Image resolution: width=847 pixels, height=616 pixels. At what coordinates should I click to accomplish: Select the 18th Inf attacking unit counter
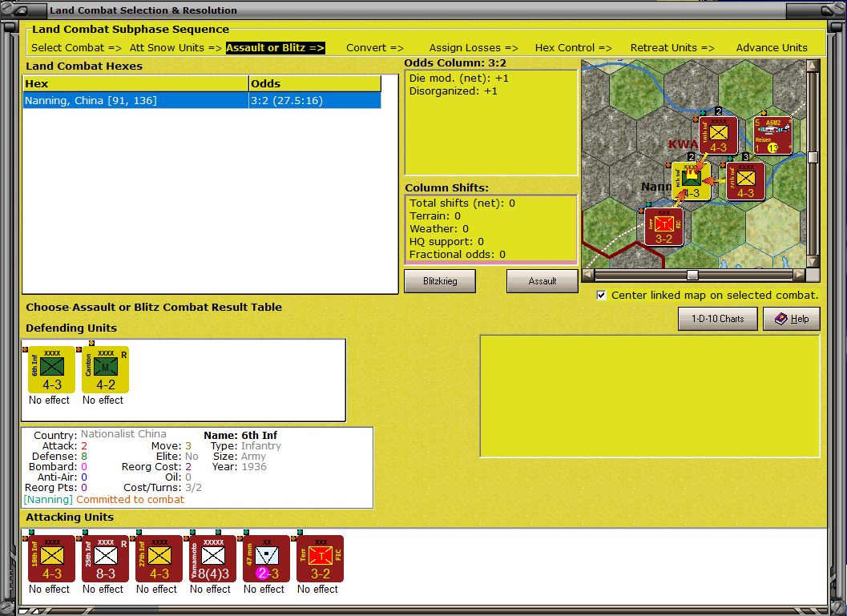point(52,558)
